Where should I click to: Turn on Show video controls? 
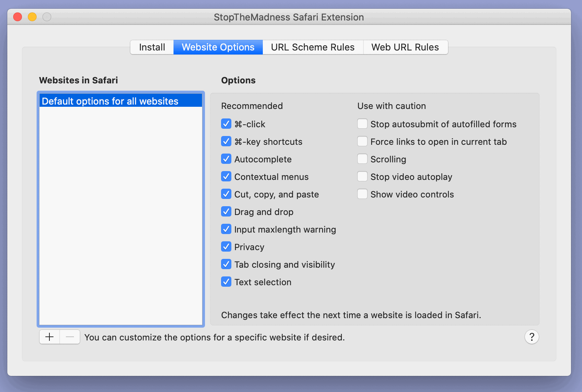click(362, 194)
